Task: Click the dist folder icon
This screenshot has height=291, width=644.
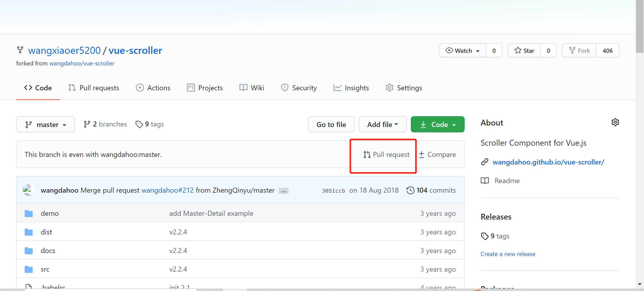Action: (29, 232)
